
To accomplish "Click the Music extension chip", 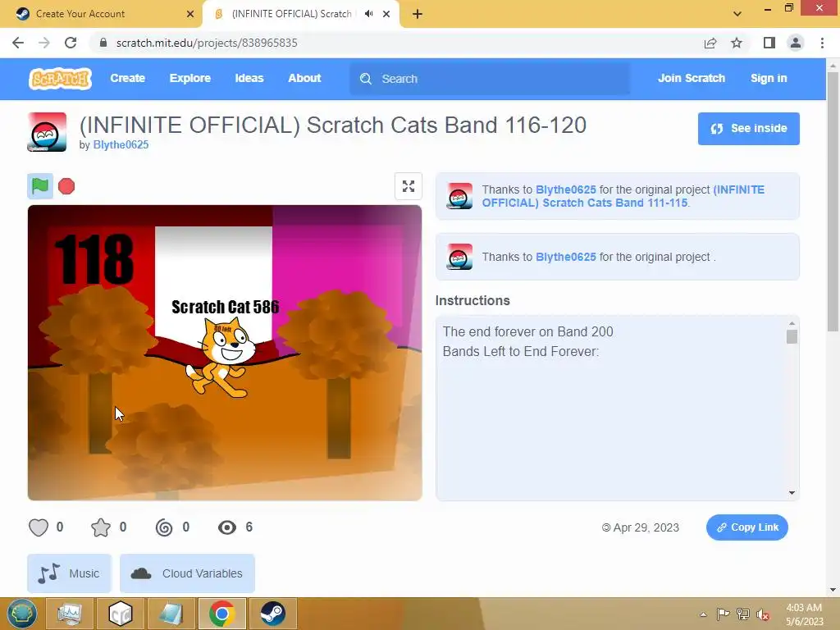I will (70, 573).
